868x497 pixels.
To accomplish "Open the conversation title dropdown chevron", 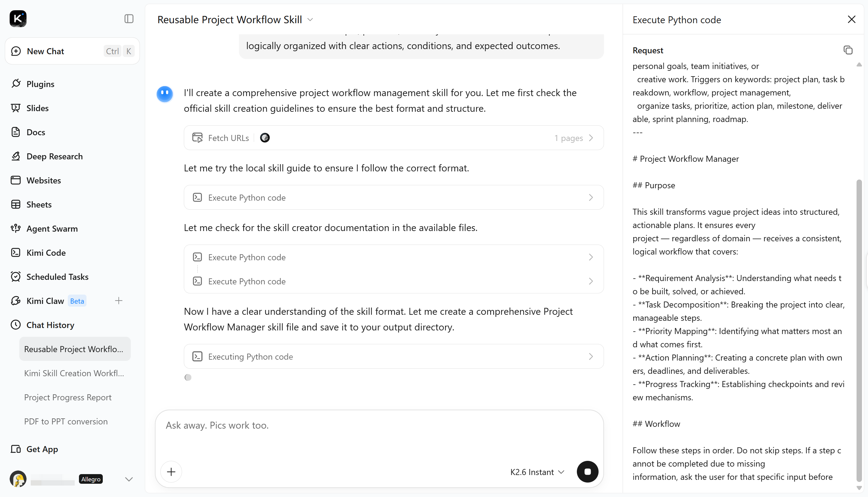I will (310, 20).
